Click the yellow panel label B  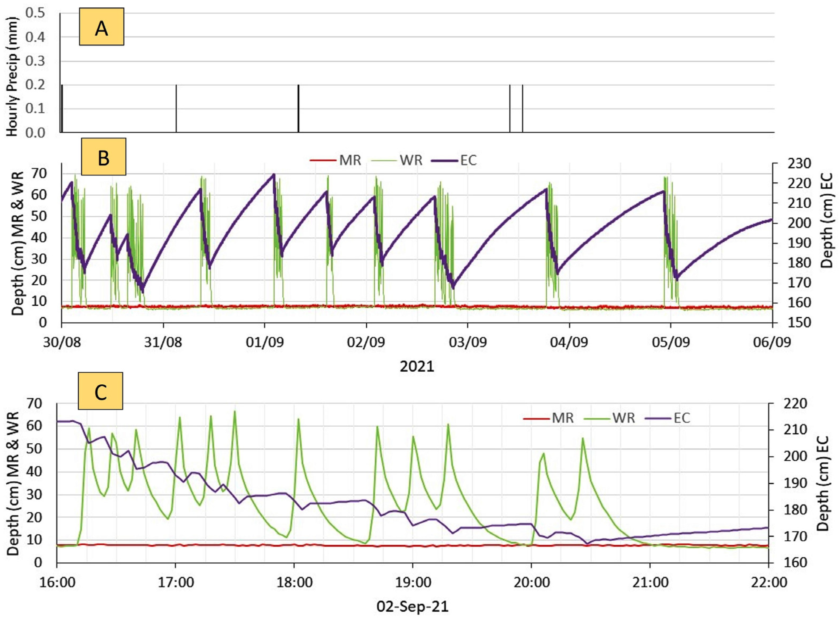pos(104,157)
